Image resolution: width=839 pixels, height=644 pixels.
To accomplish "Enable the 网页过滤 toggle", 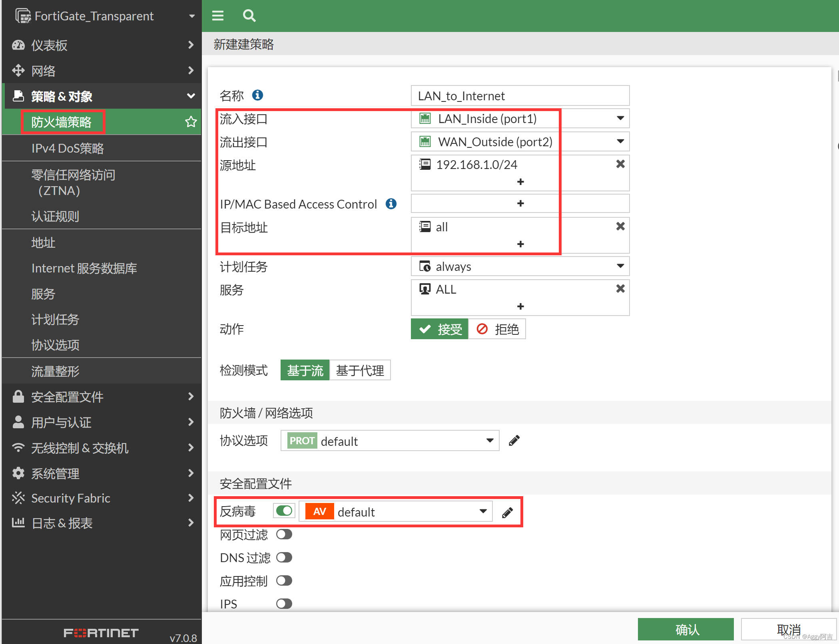I will pyautogui.click(x=284, y=535).
